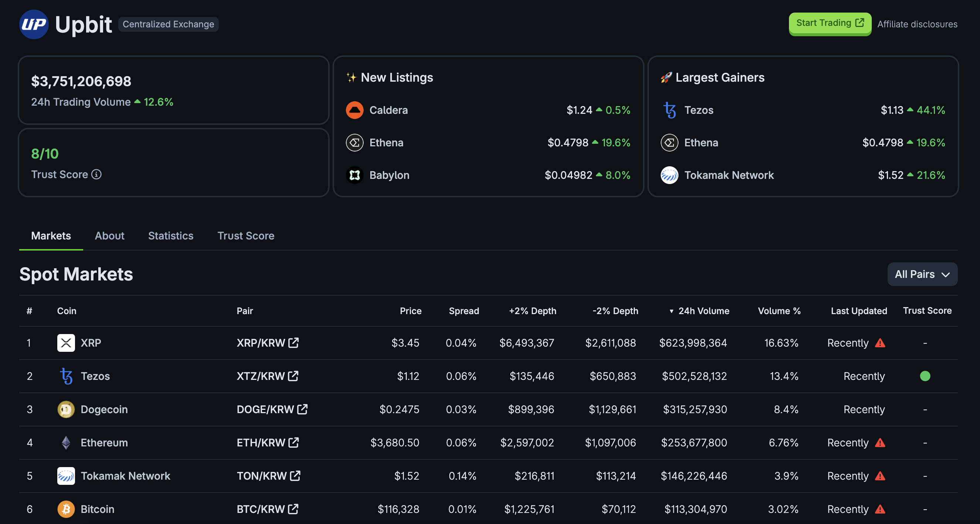
Task: Sort table by -2% Depth column
Action: click(615, 311)
